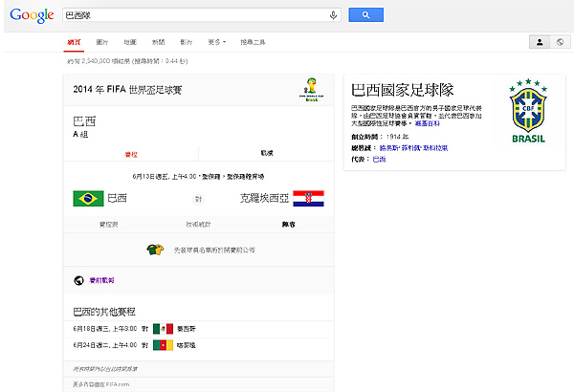The height and width of the screenshot is (392, 574).
Task: Open the 維基百科 (Wikipedia) link
Action: 428,123
